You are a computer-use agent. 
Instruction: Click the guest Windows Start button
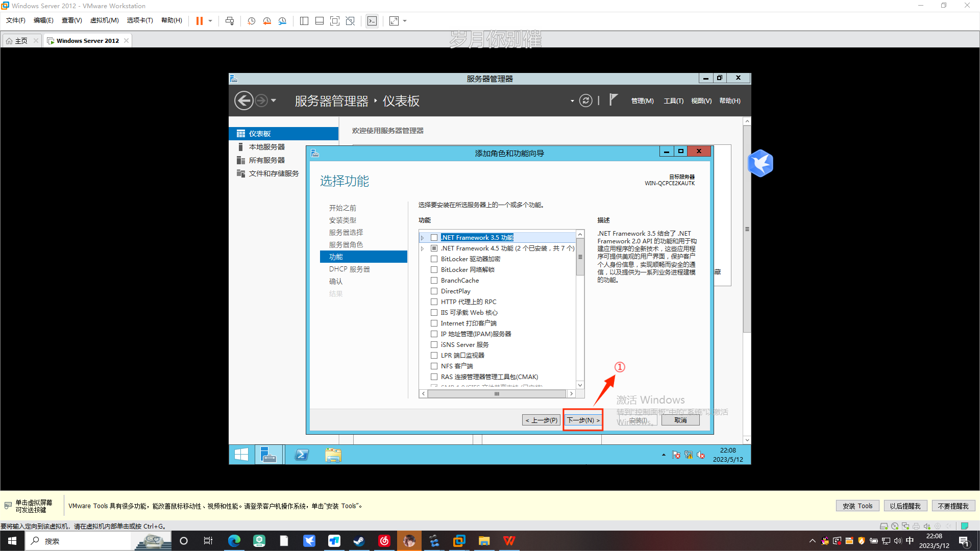241,455
